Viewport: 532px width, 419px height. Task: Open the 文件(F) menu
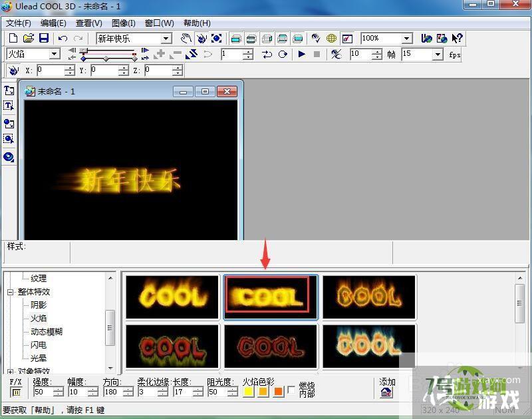[19, 23]
